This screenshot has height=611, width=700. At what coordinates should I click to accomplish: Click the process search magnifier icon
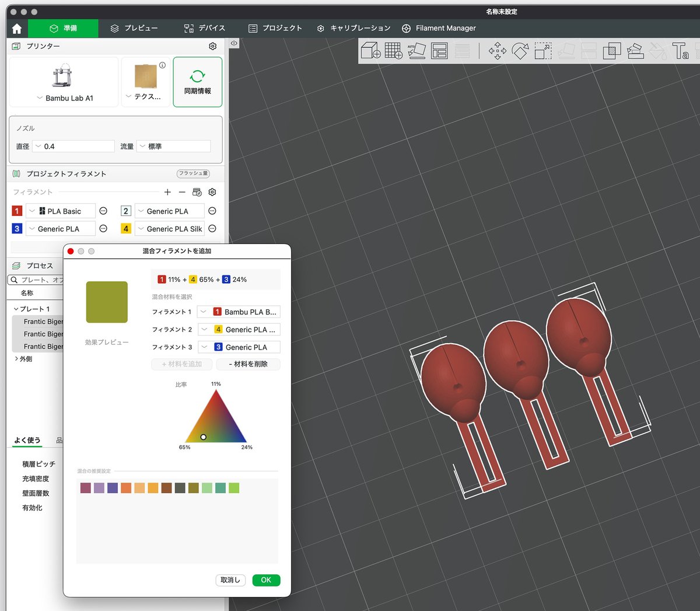click(x=14, y=280)
